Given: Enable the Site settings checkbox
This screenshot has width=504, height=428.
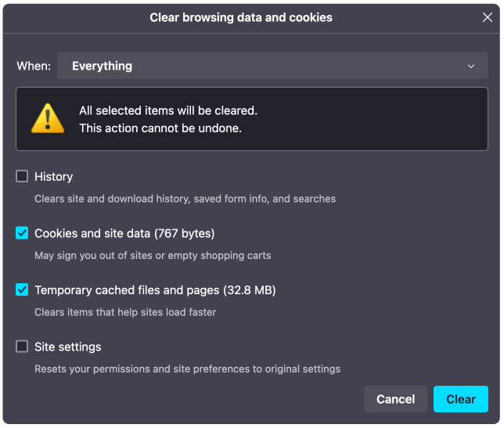Looking at the screenshot, I should [x=22, y=347].
